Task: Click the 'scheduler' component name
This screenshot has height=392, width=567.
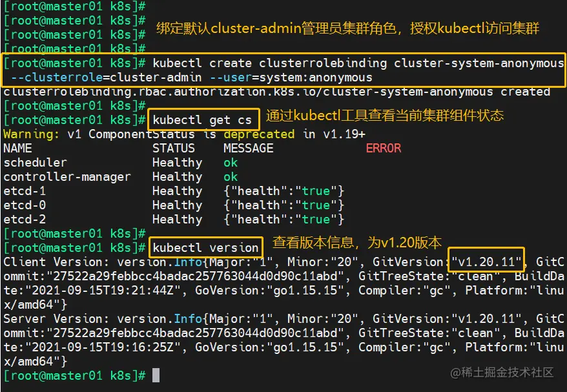Action: [35, 162]
